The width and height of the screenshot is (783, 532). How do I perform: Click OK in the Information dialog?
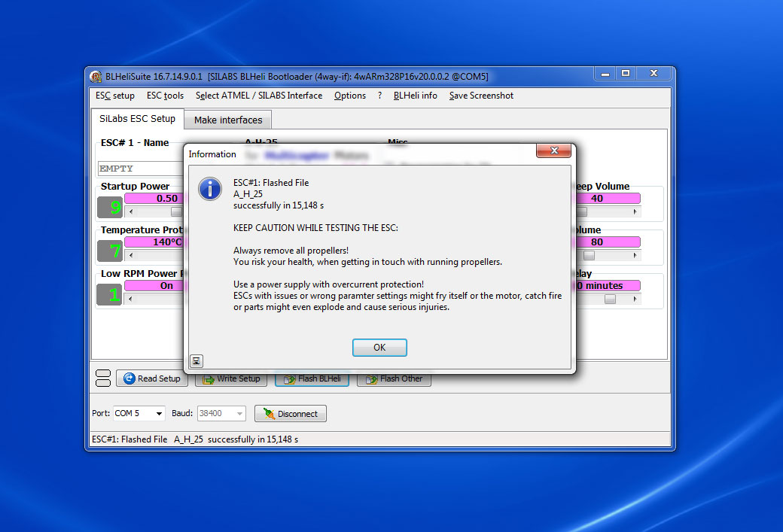pyautogui.click(x=379, y=348)
